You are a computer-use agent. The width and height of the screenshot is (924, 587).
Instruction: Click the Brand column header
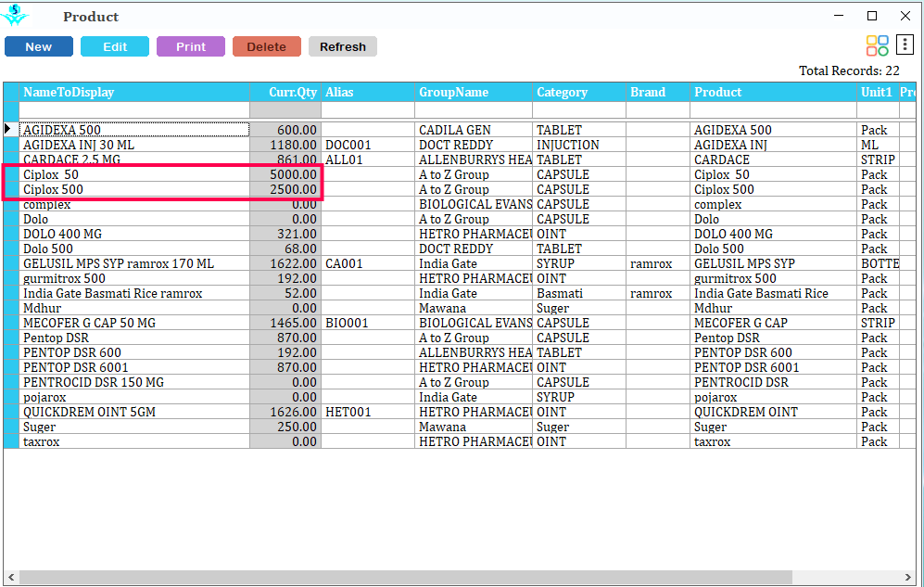tap(658, 92)
